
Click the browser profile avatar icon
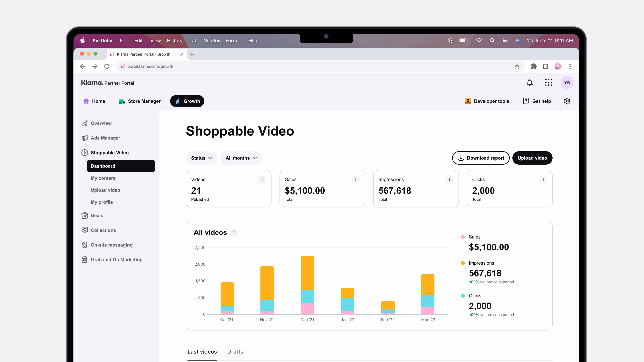[558, 66]
